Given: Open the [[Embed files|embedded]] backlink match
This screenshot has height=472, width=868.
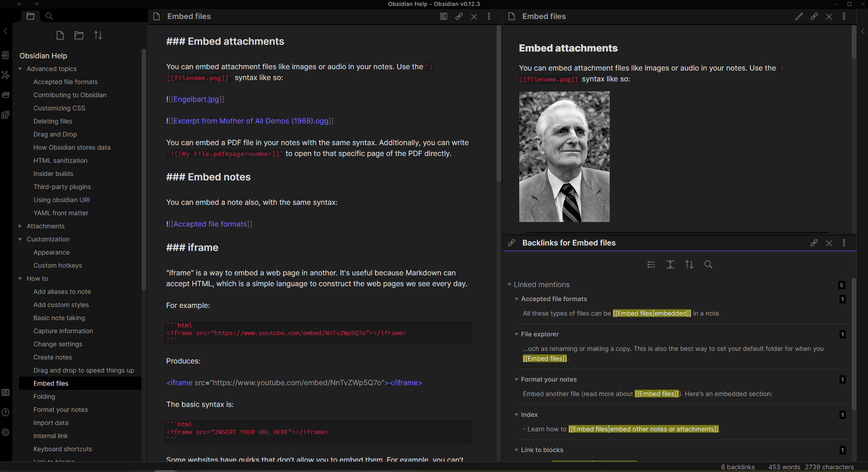Looking at the screenshot, I should pos(652,313).
